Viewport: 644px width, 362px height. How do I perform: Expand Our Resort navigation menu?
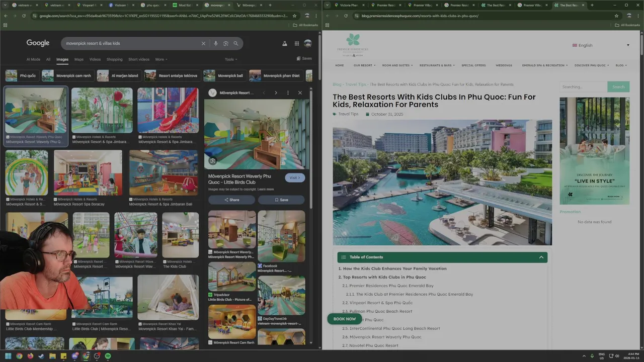pos(364,65)
